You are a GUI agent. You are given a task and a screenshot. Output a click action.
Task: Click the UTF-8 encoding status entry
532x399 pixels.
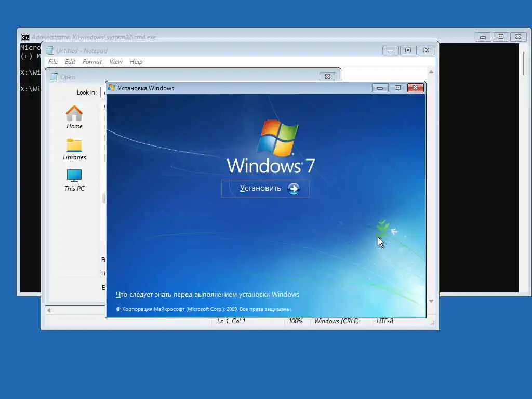coord(385,321)
